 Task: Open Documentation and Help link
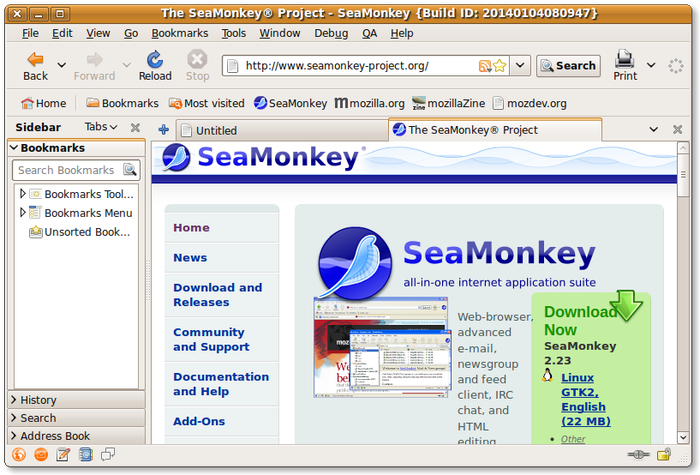click(x=221, y=384)
